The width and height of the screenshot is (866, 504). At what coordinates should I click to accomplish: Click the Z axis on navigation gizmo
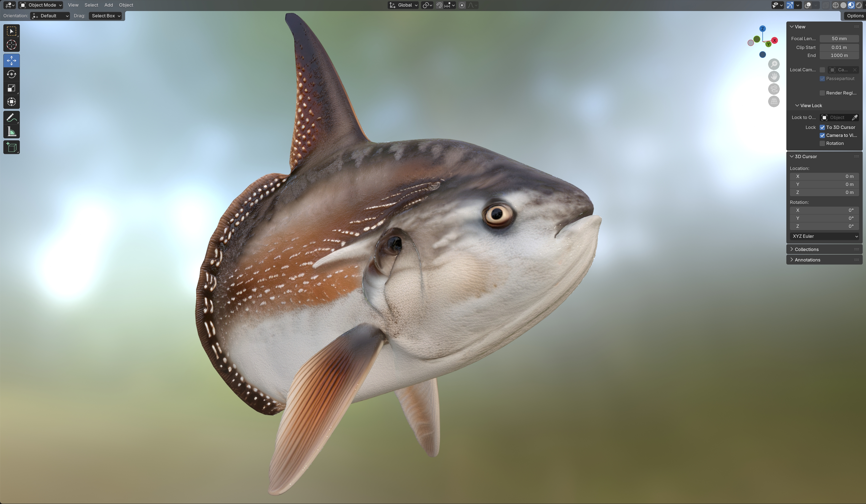coord(763,29)
